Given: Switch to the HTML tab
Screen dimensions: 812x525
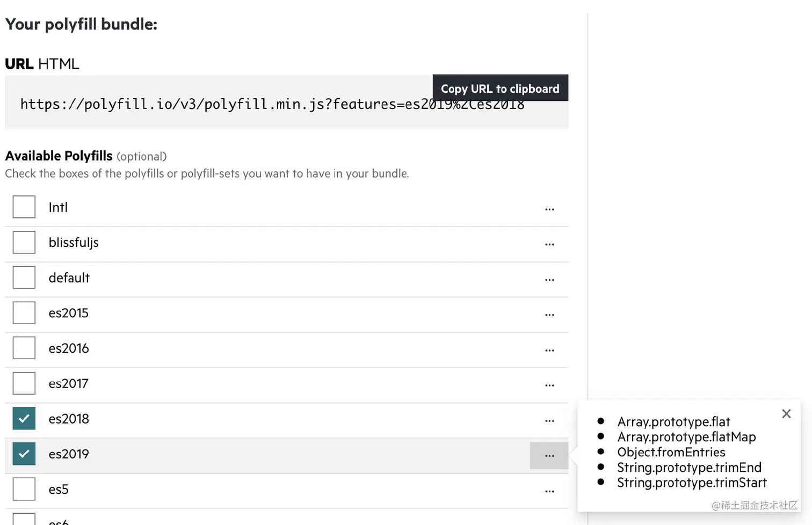Looking at the screenshot, I should click(x=59, y=64).
